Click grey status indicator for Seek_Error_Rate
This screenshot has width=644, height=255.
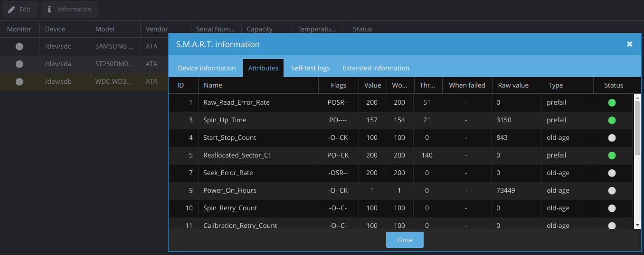click(x=612, y=173)
